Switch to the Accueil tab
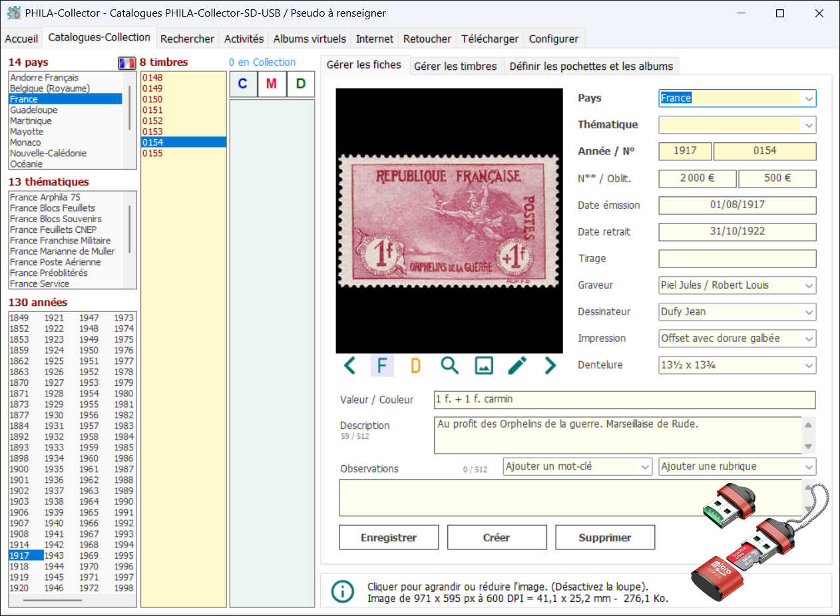Screen dimensions: 840x616 [21, 39]
